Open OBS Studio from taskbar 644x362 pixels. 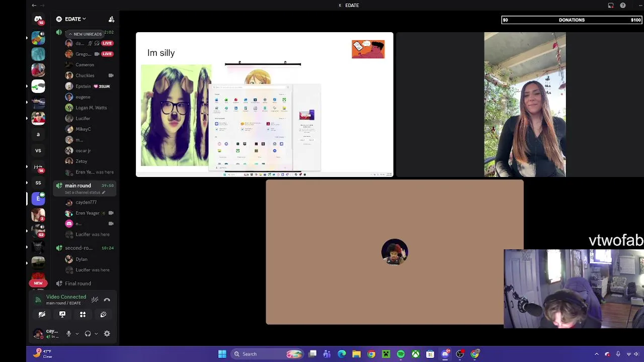coord(460,354)
